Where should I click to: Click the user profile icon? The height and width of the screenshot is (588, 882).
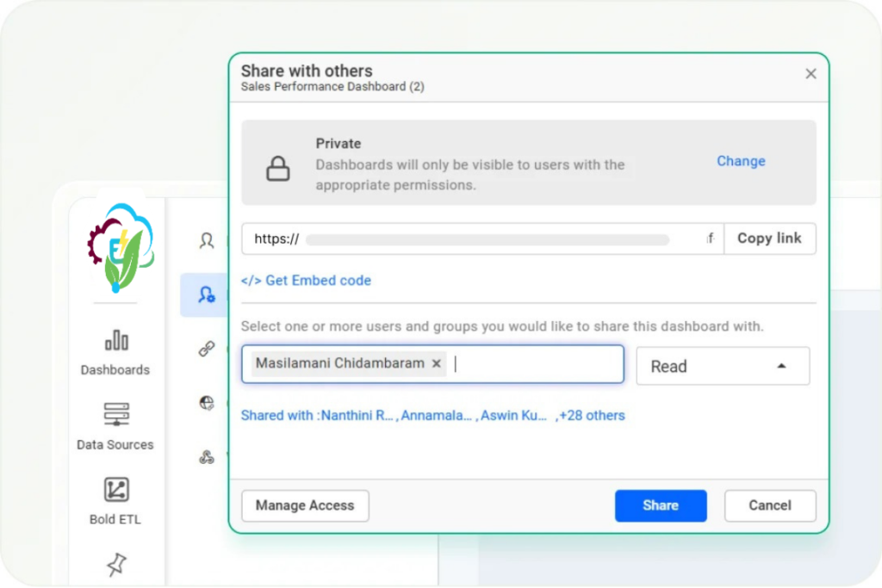(x=207, y=240)
